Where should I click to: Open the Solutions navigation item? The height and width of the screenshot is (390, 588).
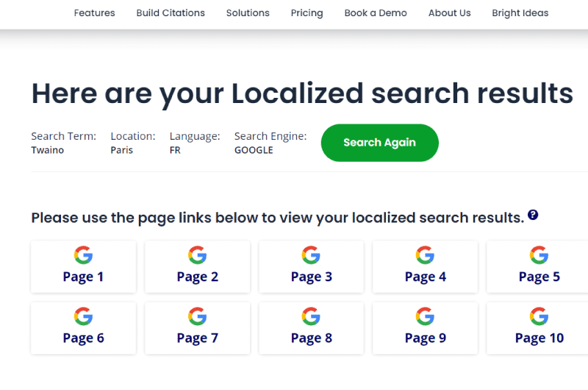(248, 13)
